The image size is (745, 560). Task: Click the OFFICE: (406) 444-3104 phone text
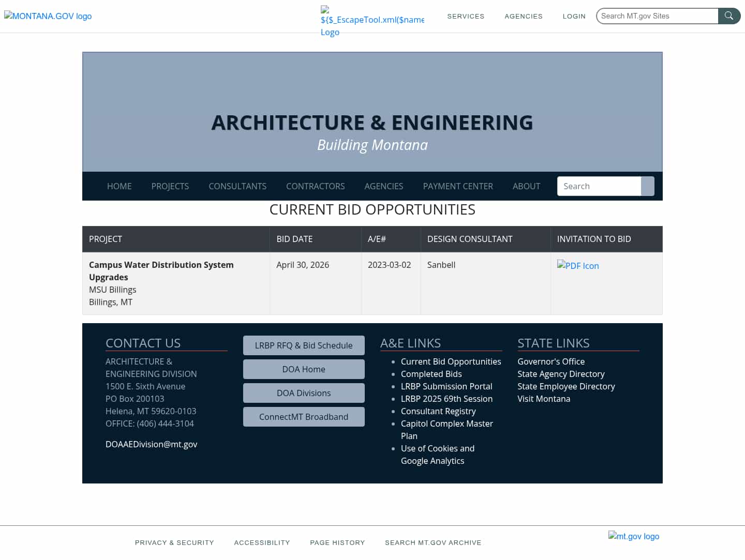[150, 423]
